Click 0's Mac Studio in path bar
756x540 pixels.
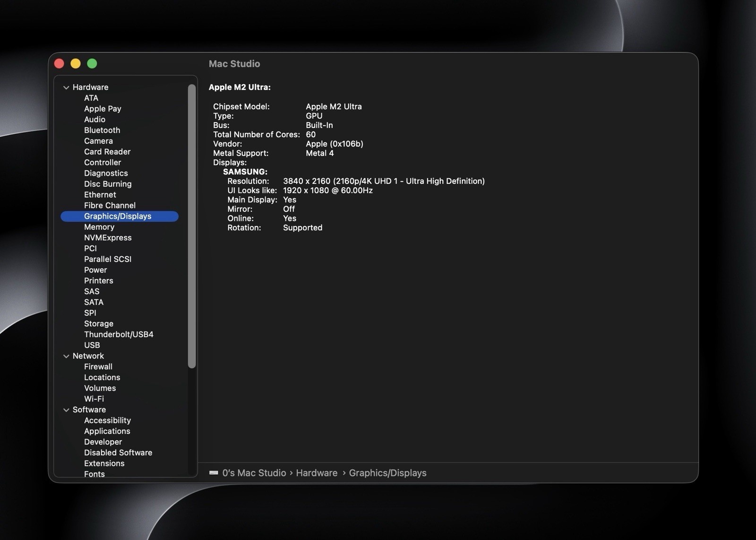click(x=254, y=473)
